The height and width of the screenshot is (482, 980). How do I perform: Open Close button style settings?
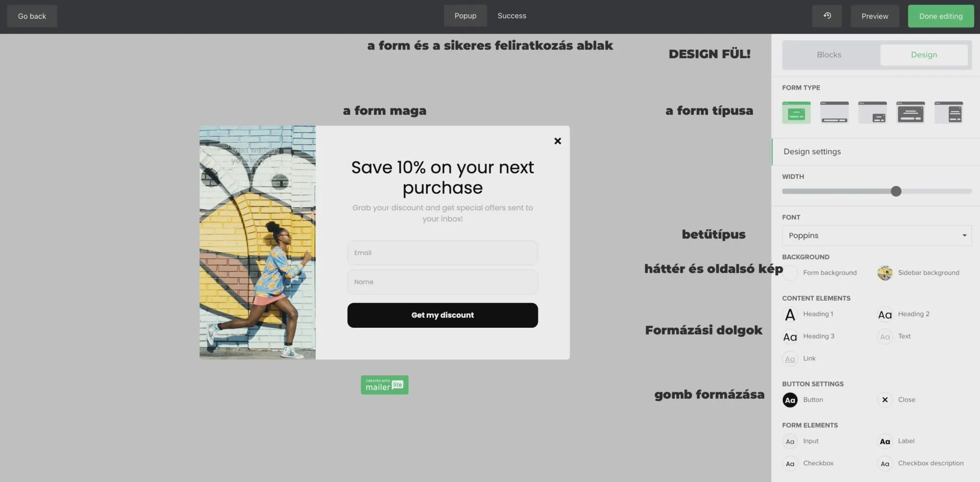(x=885, y=400)
